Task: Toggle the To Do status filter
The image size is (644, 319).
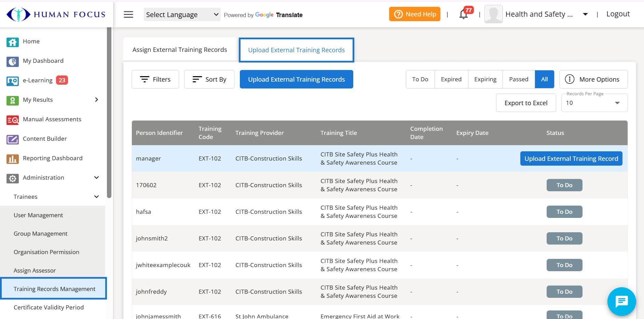Action: 420,79
